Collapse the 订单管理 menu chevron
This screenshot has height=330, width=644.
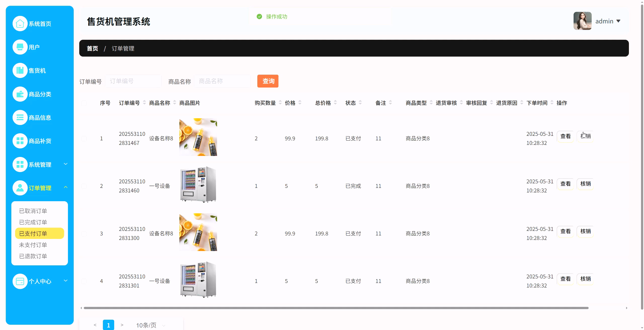[x=66, y=187]
